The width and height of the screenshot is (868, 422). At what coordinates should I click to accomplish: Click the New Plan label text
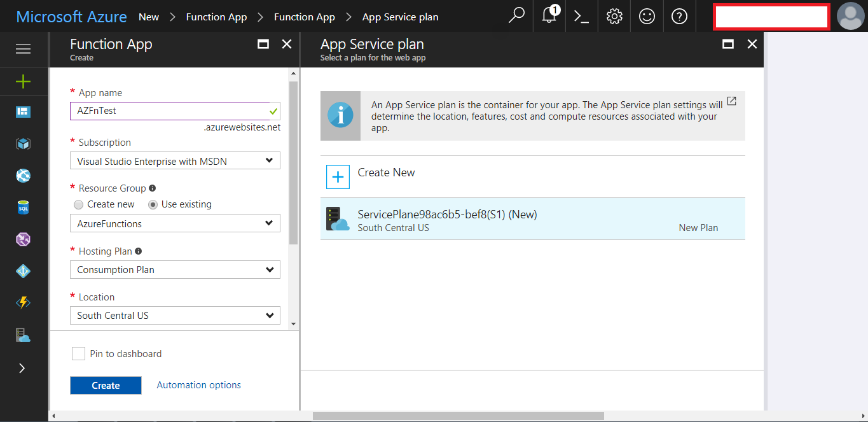[698, 228]
